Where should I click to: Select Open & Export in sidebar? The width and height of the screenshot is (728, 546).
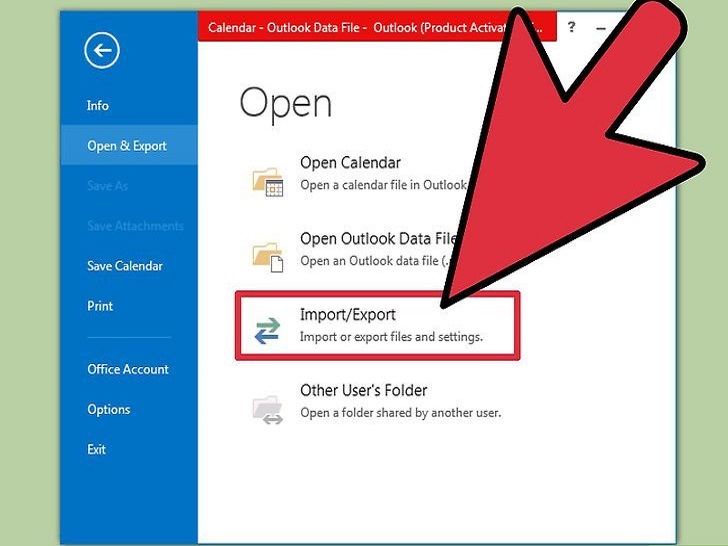pos(127,146)
